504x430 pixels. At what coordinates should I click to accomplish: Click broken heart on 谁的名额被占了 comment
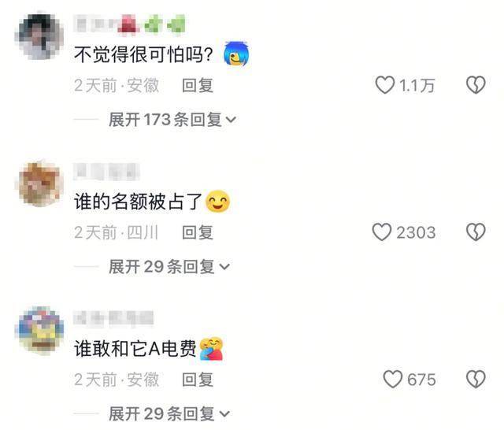click(x=476, y=232)
